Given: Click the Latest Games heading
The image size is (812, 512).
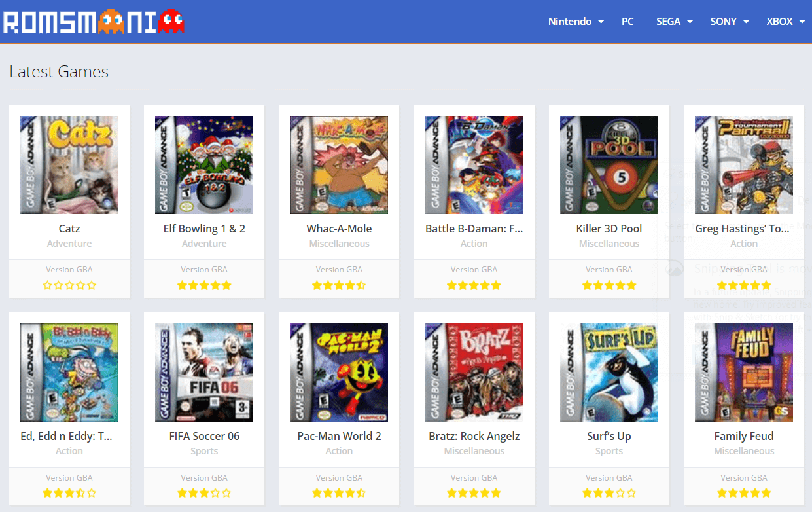Looking at the screenshot, I should [x=59, y=72].
